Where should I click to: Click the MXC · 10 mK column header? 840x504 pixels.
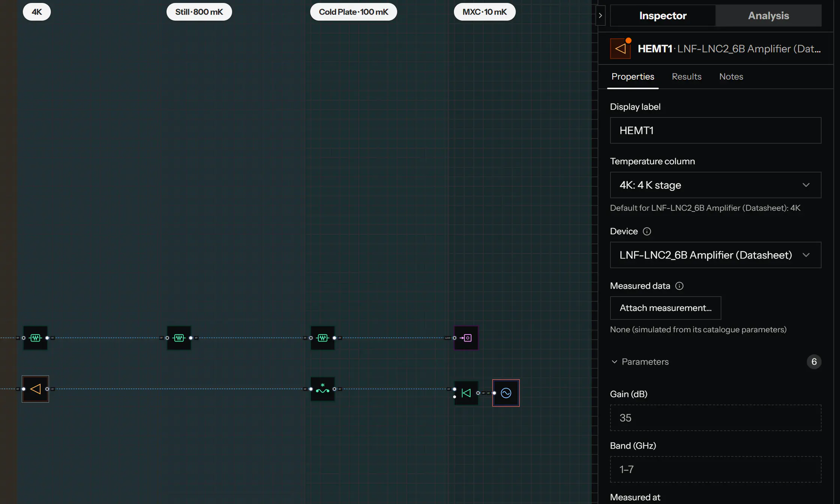click(x=484, y=12)
